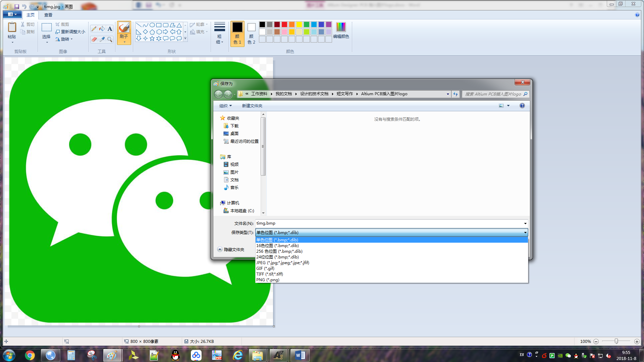Select the Eraser tool
The image size is (644, 362).
pyautogui.click(x=94, y=40)
